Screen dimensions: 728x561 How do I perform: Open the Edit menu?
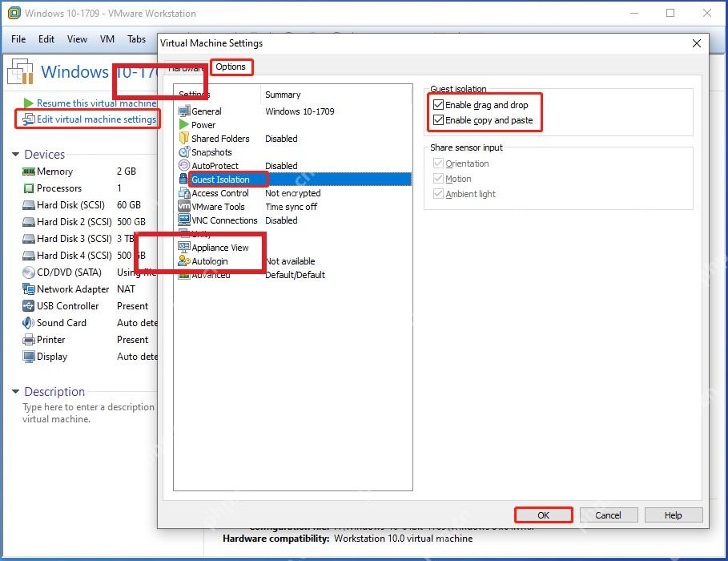[x=46, y=39]
